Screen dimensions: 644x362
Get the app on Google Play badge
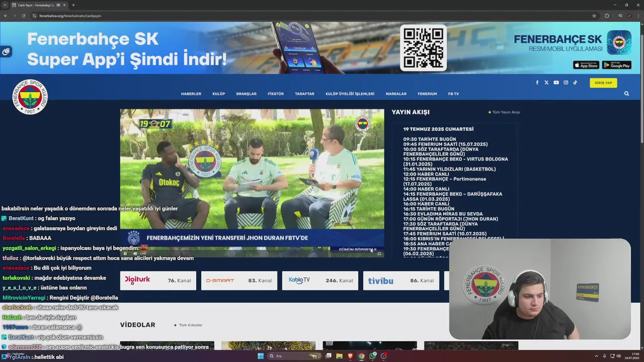click(617, 65)
